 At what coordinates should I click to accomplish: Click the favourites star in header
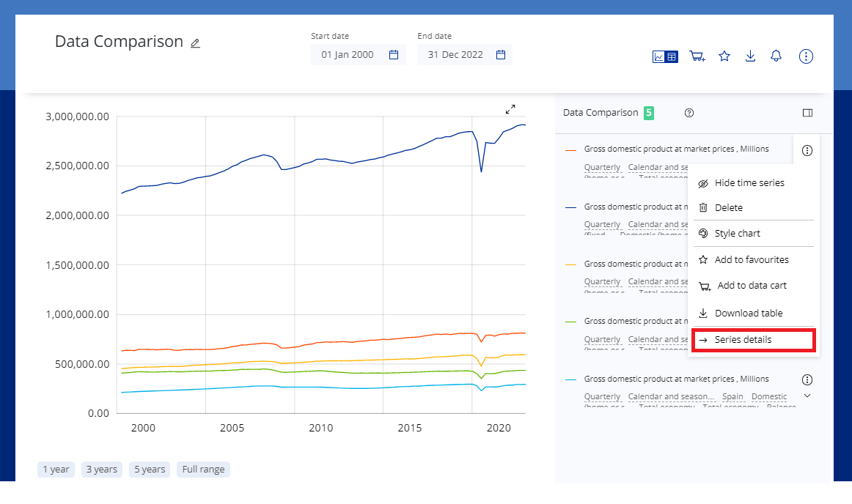(724, 56)
